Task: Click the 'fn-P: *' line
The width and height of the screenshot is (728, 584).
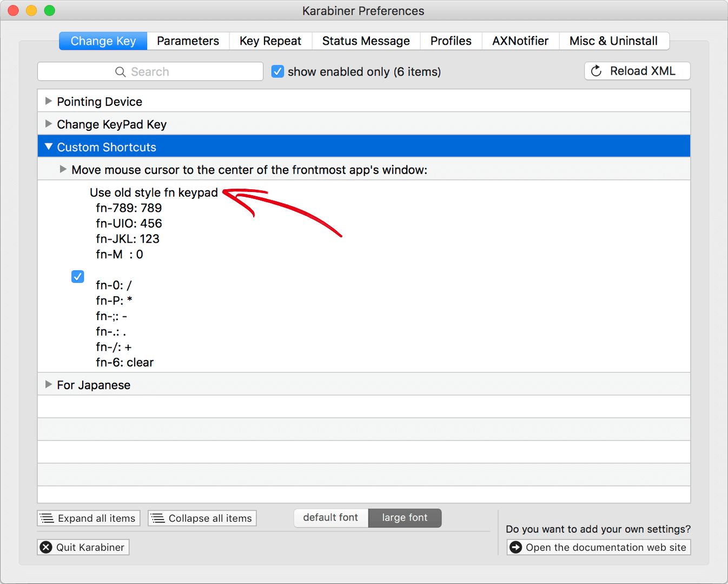Action: pos(114,301)
